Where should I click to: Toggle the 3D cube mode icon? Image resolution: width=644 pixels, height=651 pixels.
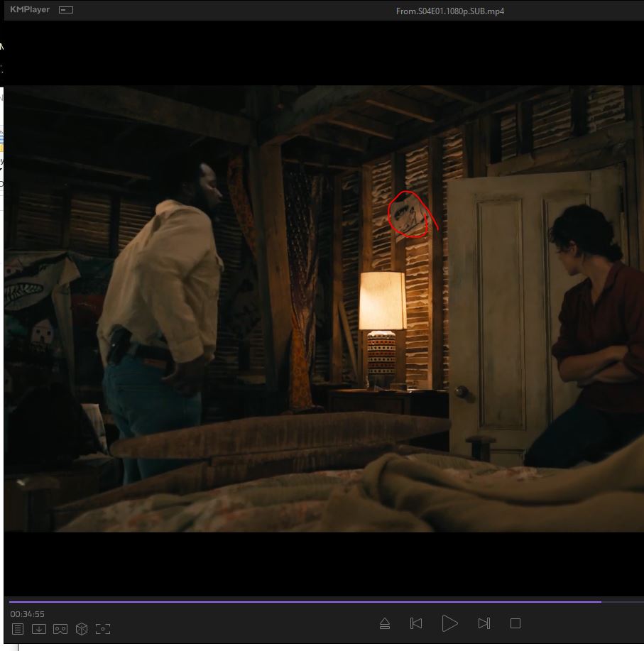point(82,628)
